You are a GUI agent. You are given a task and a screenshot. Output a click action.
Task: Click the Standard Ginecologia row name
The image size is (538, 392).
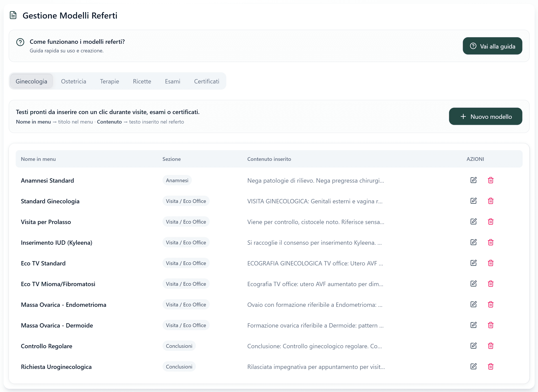pos(50,201)
